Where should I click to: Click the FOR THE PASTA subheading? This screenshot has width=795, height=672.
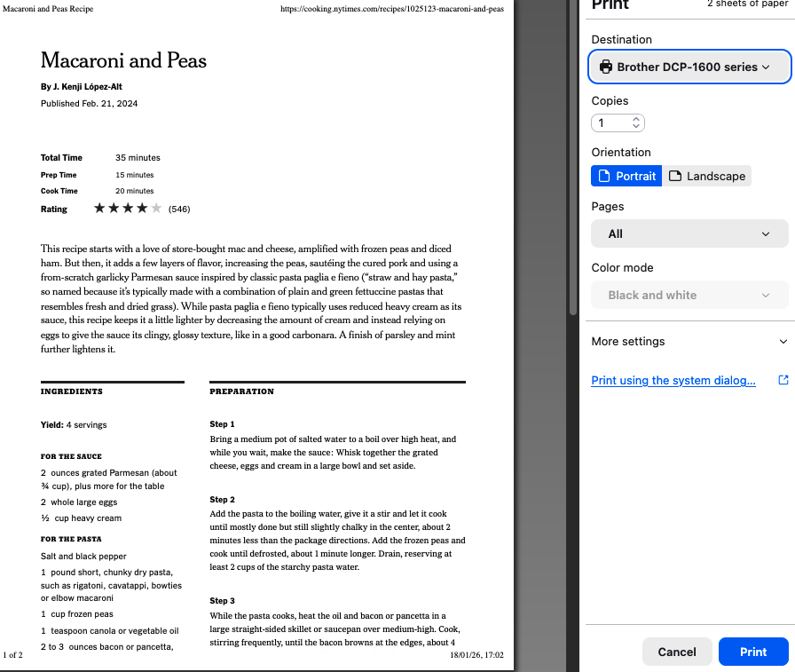click(x=71, y=539)
